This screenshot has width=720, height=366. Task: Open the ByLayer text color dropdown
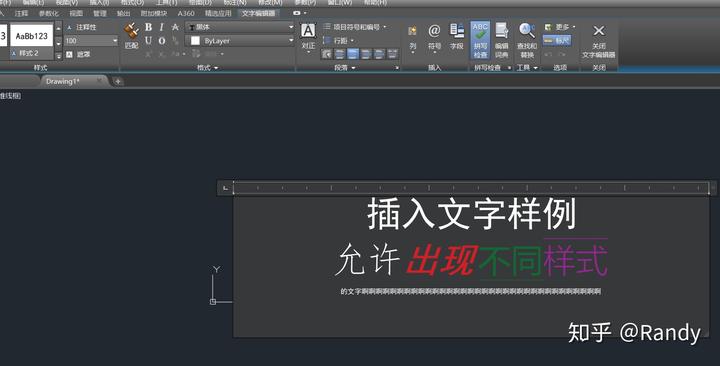pyautogui.click(x=239, y=41)
